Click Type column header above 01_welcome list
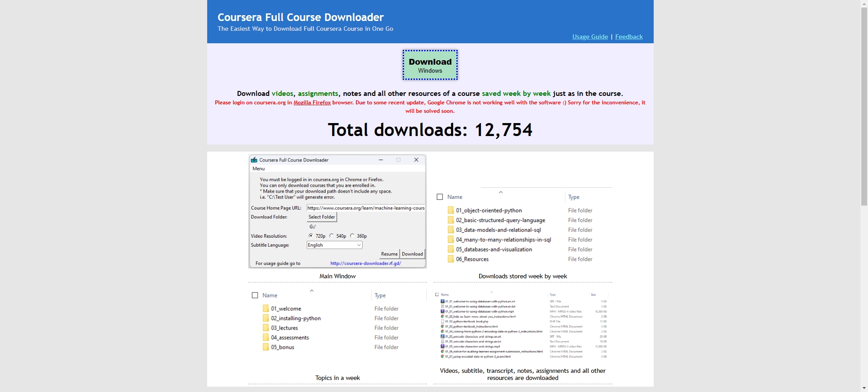The width and height of the screenshot is (868, 392). pos(380,295)
